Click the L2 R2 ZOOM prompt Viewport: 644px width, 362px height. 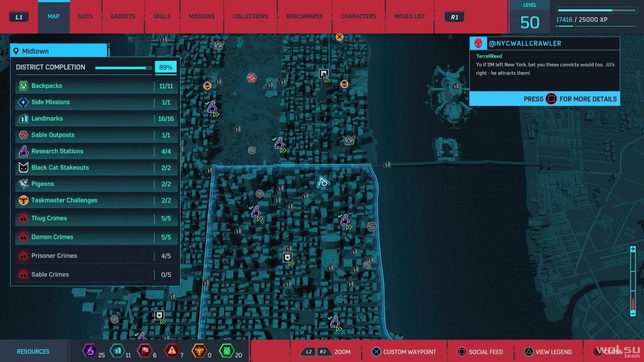pos(325,352)
